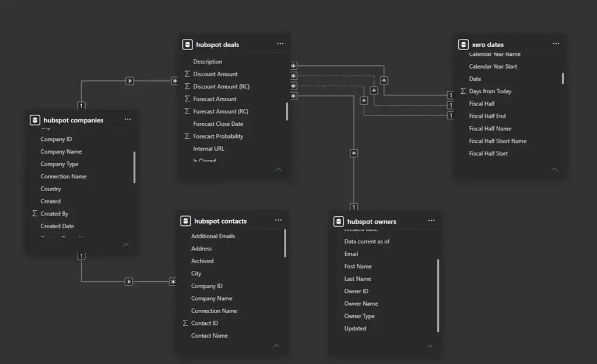Click the sigma icon beside Forecast Amount (RC)
This screenshot has width=597, height=364.
point(187,111)
